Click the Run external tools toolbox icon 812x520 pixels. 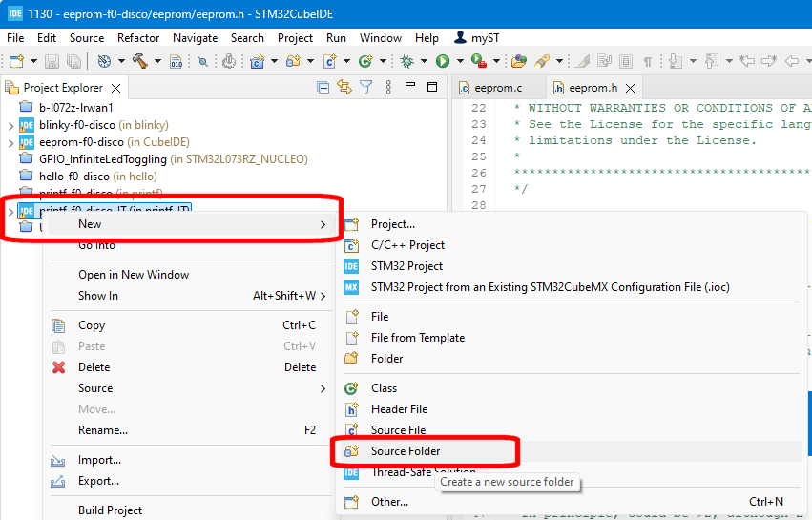pos(479,61)
